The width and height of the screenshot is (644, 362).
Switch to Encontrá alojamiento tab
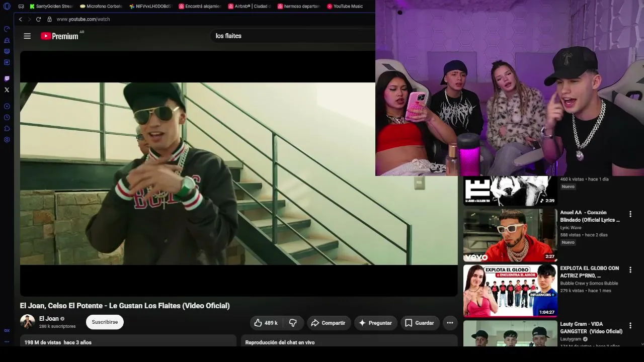(199, 7)
